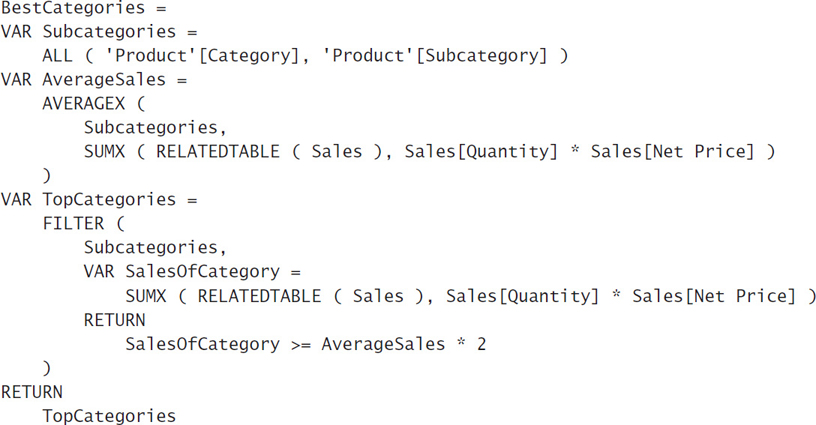This screenshot has height=425, width=816.
Task: Click 'Product'[Subcategory] column reference
Action: (435, 56)
